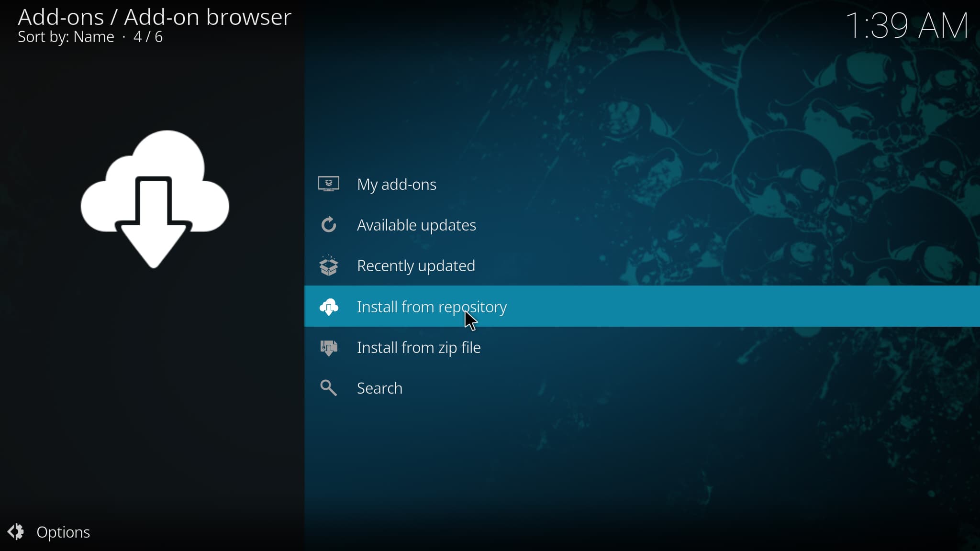Select Recently updated entry
Screen dimensions: 980x551
point(642,265)
